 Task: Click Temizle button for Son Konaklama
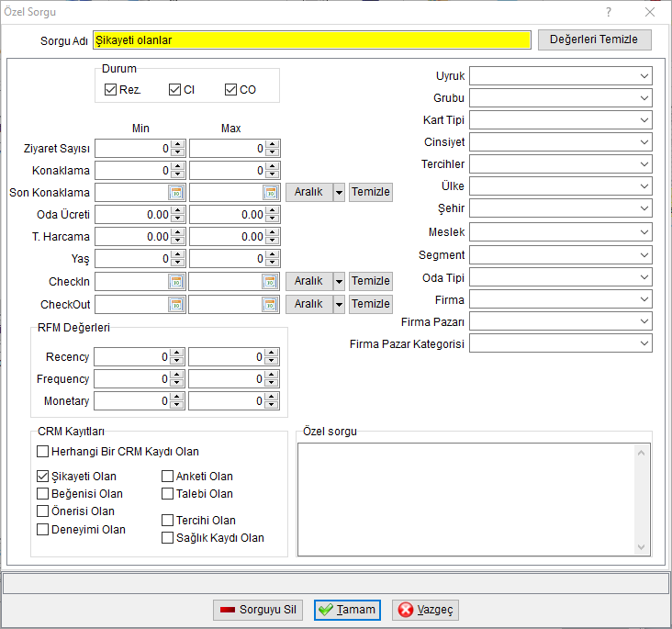371,192
